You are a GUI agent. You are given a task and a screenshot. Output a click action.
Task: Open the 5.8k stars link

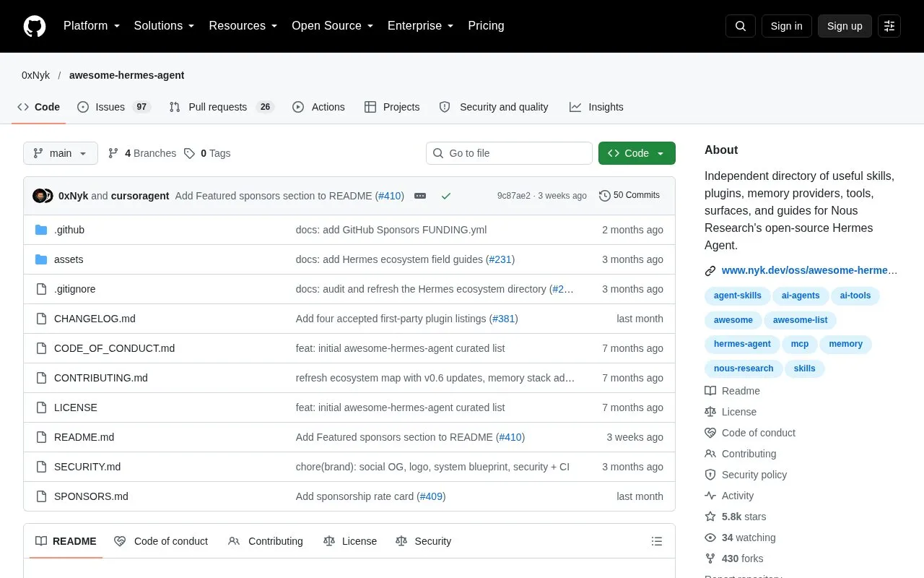point(736,517)
